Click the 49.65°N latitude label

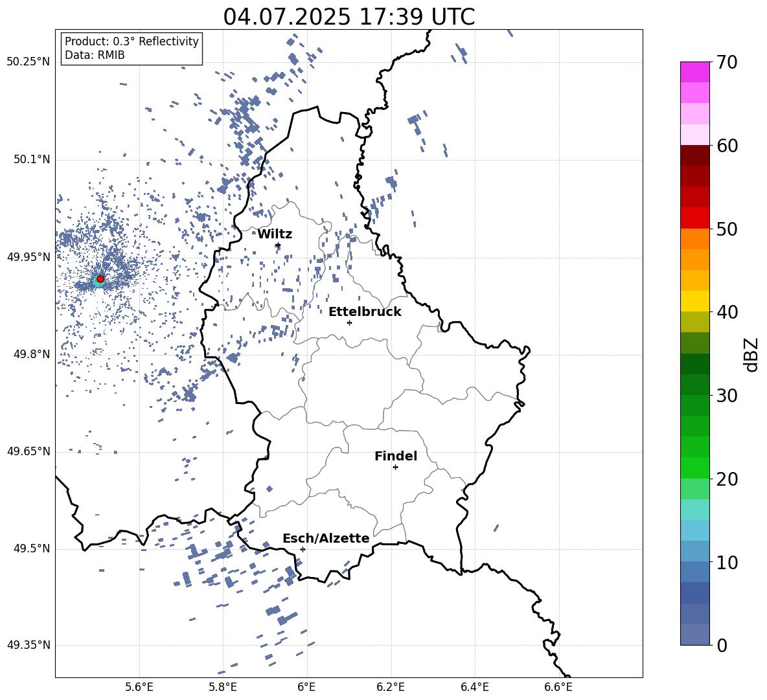click(29, 451)
